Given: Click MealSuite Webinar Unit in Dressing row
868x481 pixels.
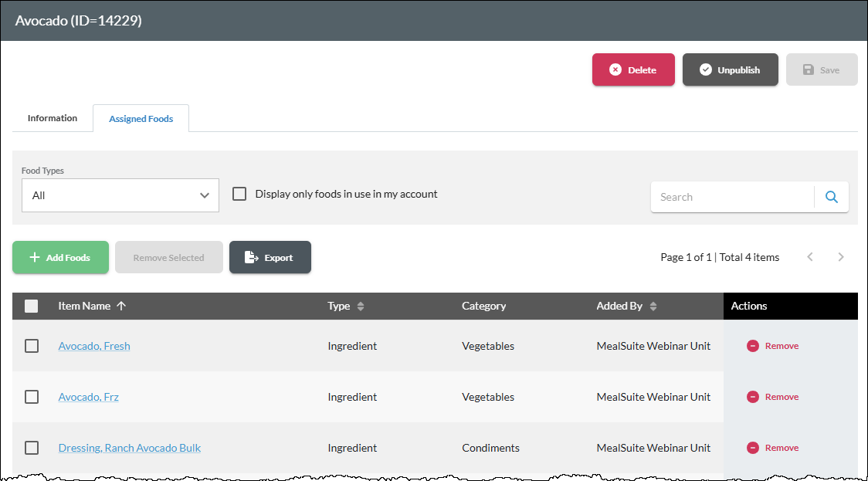Looking at the screenshot, I should pos(653,448).
